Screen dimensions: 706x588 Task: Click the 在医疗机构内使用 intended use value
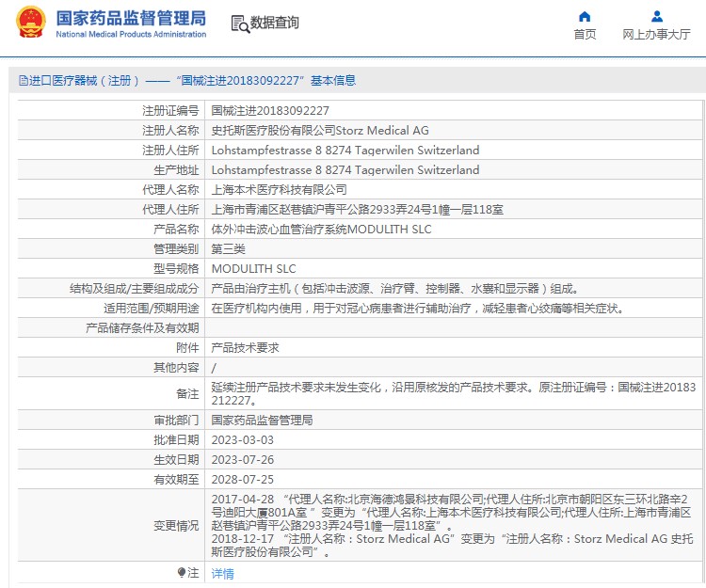417,309
